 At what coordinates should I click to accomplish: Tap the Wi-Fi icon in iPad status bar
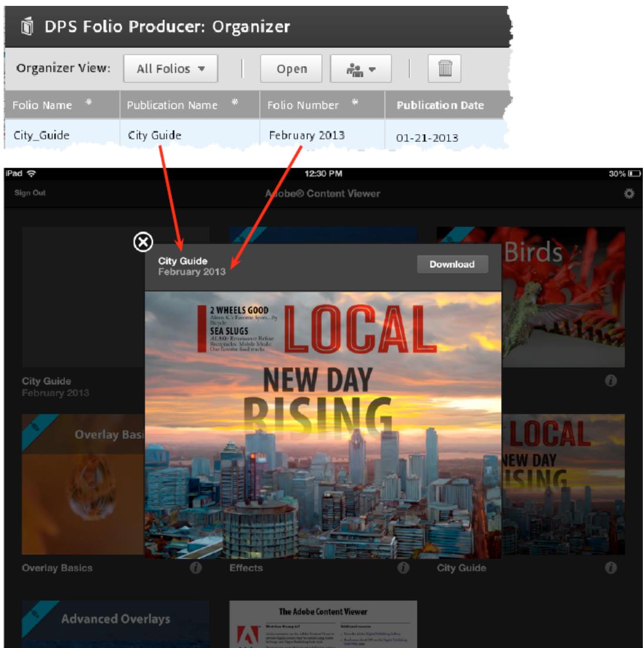click(x=31, y=174)
